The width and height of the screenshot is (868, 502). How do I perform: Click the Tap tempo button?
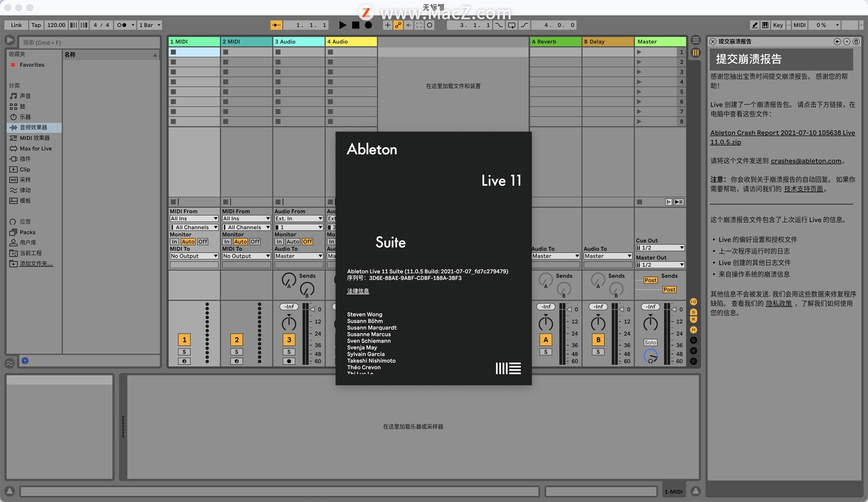(36, 25)
